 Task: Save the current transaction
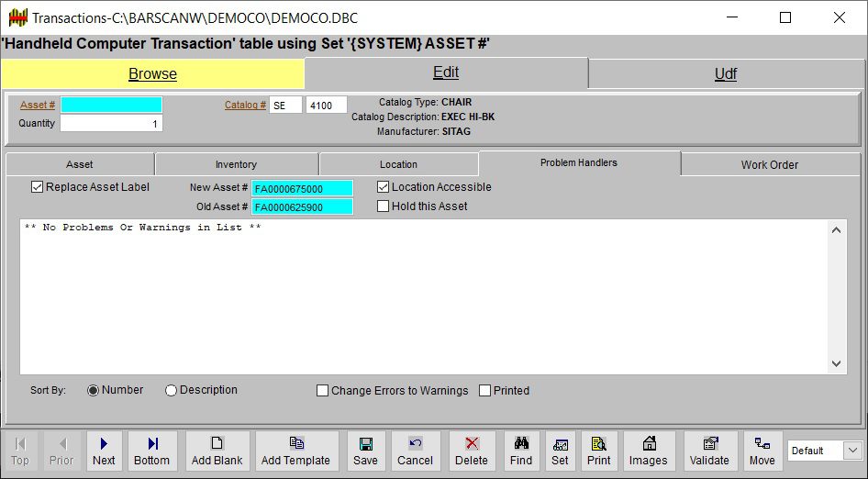tap(365, 451)
